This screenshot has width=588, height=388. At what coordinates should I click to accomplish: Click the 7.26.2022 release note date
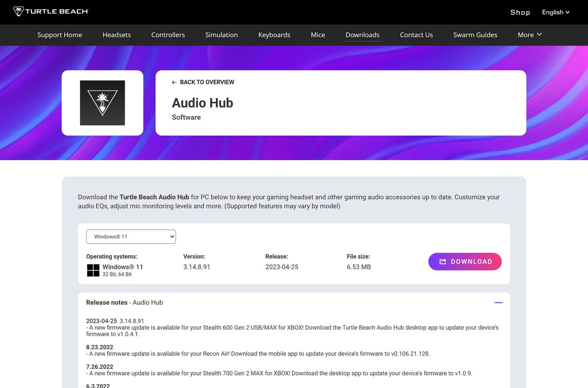pos(99,366)
